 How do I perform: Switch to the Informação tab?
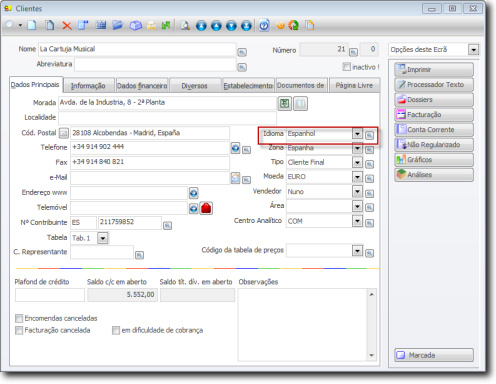(x=88, y=86)
